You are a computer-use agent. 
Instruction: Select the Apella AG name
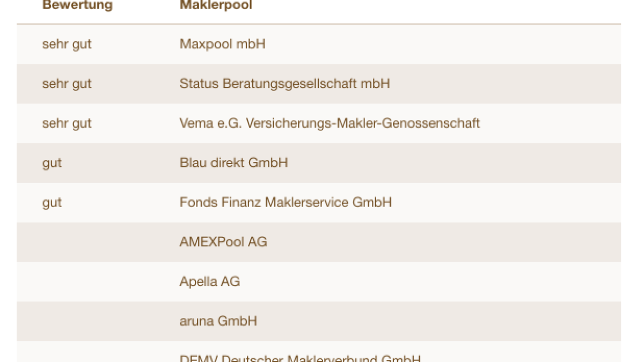coord(209,282)
